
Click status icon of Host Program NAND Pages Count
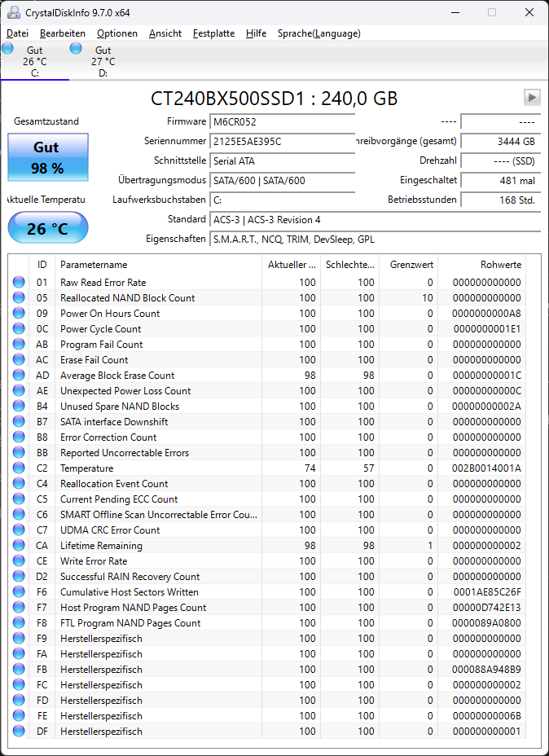tap(19, 607)
